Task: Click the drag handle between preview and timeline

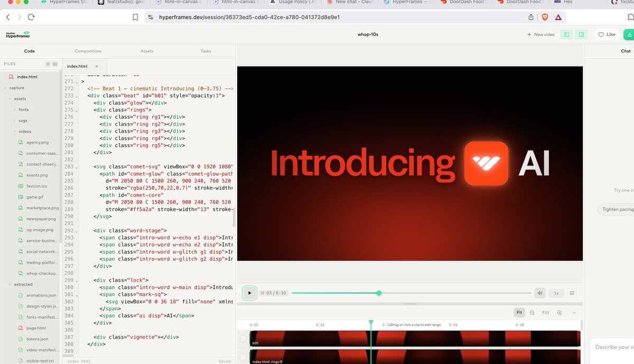Action: [x=410, y=304]
